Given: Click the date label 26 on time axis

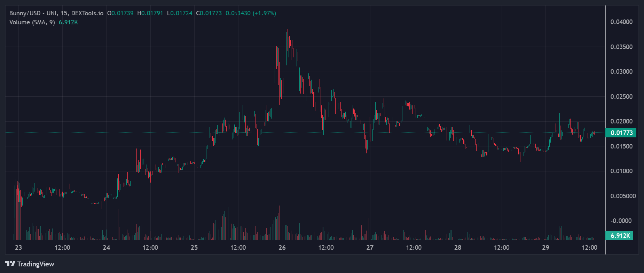Looking at the screenshot, I should pyautogui.click(x=282, y=248).
